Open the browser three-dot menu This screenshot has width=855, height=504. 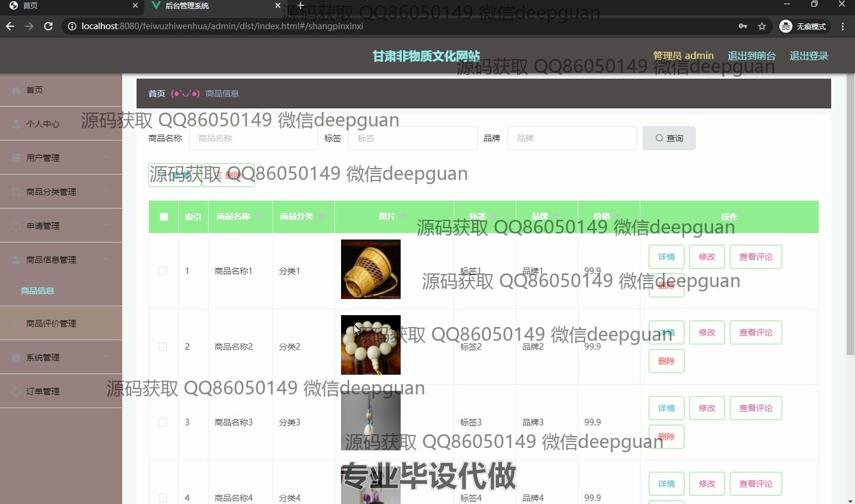pyautogui.click(x=842, y=26)
